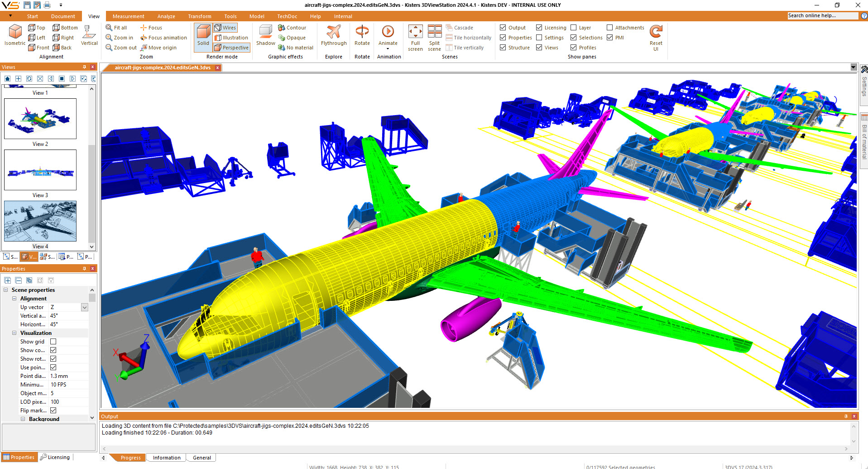Click the Search online help field
This screenshot has height=469, width=868.
point(822,16)
